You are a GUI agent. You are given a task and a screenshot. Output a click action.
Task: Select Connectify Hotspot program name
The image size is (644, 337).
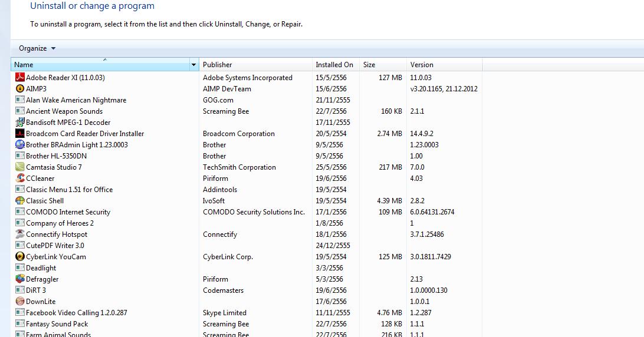click(57, 234)
